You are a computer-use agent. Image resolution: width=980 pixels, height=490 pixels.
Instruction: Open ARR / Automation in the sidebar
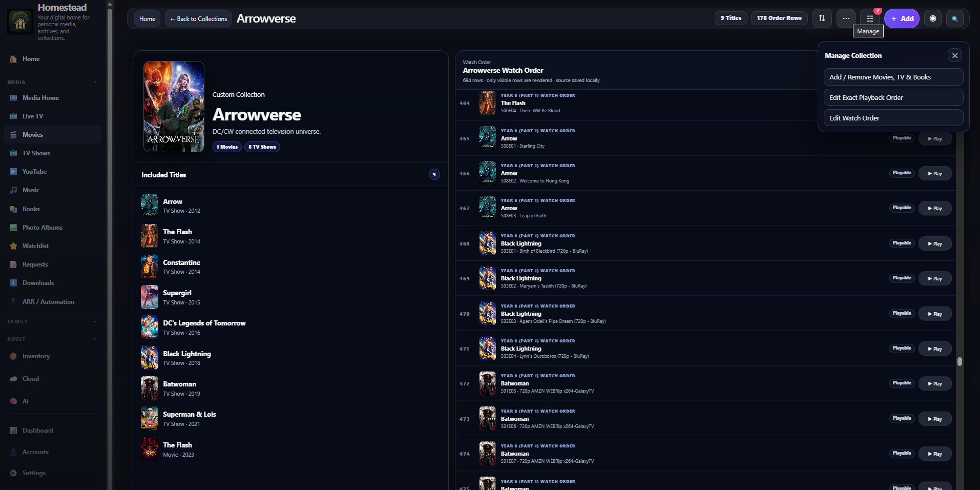click(x=48, y=302)
